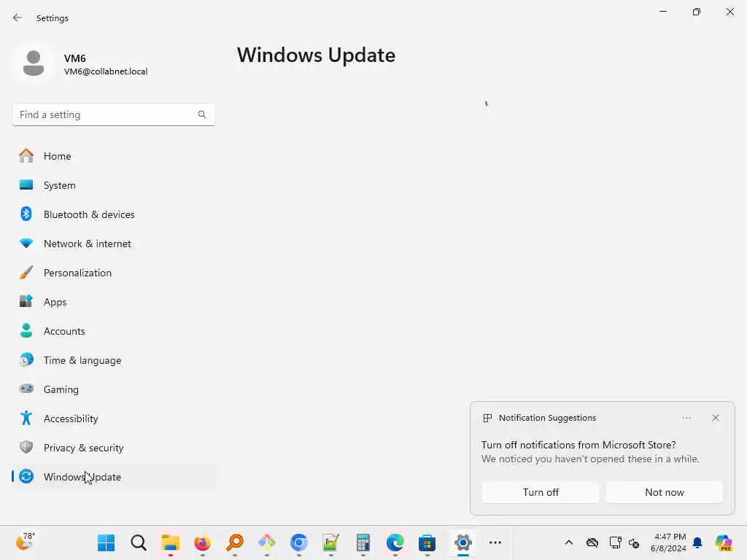Image resolution: width=747 pixels, height=560 pixels.
Task: Click Not now in notification suggestion
Action: point(664,492)
